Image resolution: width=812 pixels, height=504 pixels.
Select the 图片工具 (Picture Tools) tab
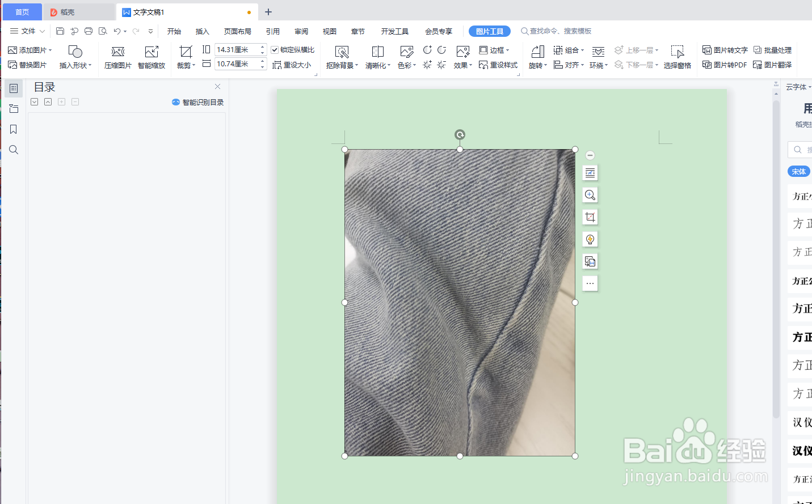click(490, 31)
